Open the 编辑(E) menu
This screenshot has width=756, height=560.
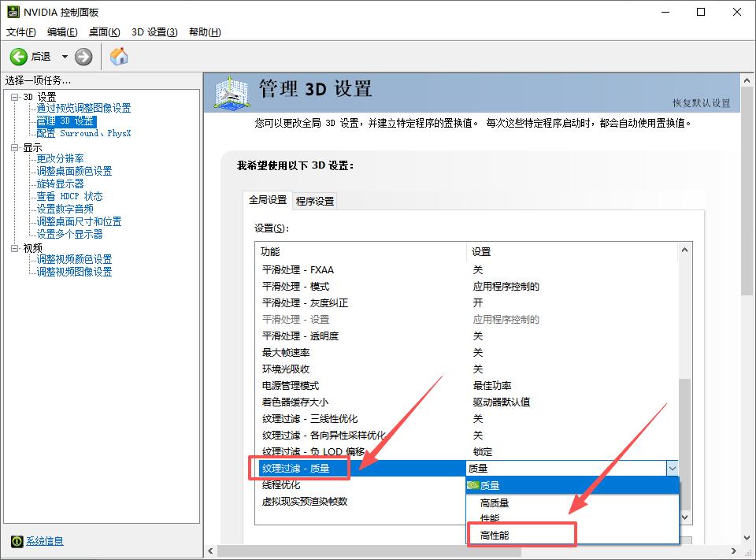pos(62,32)
